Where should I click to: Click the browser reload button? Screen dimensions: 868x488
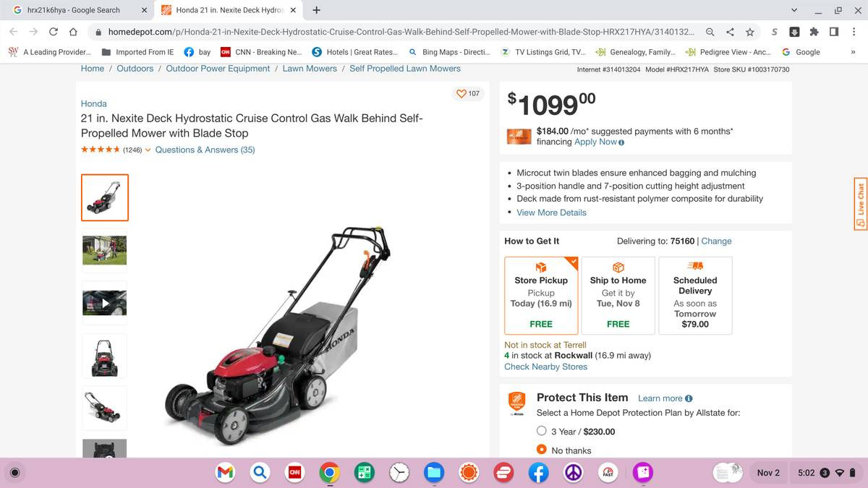click(54, 32)
